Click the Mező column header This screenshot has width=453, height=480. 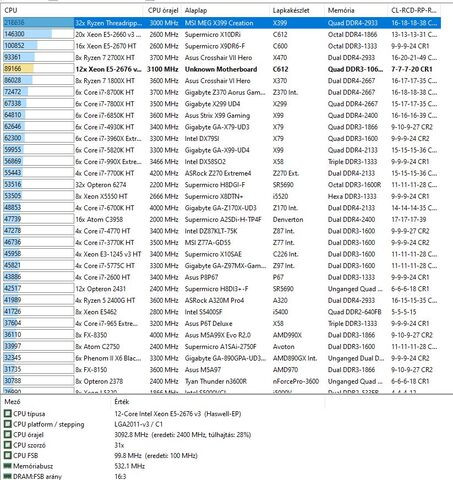point(56,402)
